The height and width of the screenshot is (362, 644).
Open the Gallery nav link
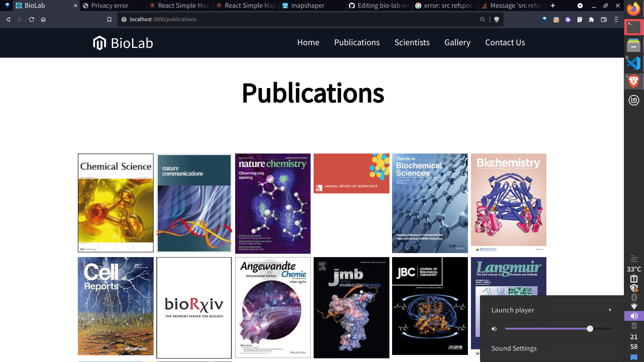457,43
